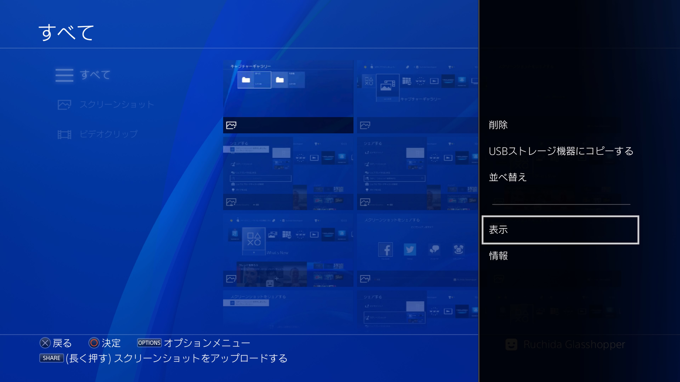
Task: Open the capture gallery folders thumbnail
Action: coord(288,96)
